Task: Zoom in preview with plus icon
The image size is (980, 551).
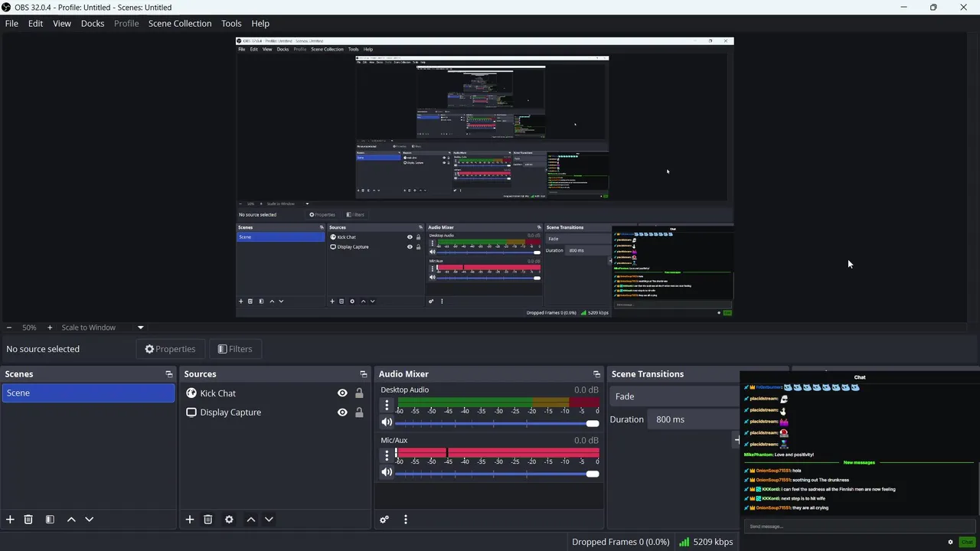Action: (50, 328)
